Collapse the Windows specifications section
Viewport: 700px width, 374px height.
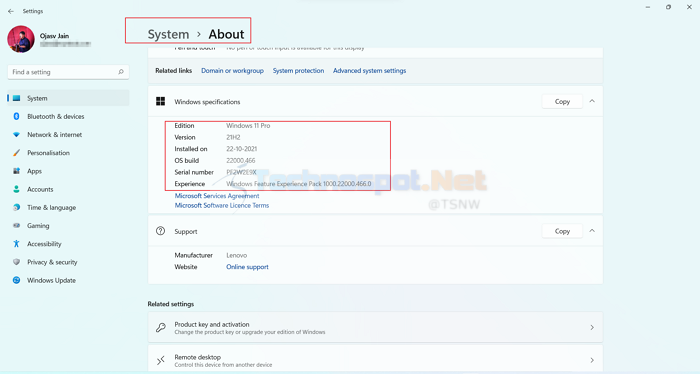pyautogui.click(x=592, y=101)
